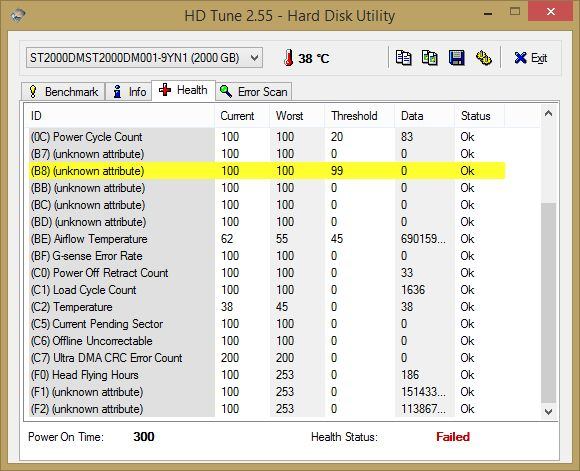
Task: Switch to the Info tab
Action: [129, 91]
